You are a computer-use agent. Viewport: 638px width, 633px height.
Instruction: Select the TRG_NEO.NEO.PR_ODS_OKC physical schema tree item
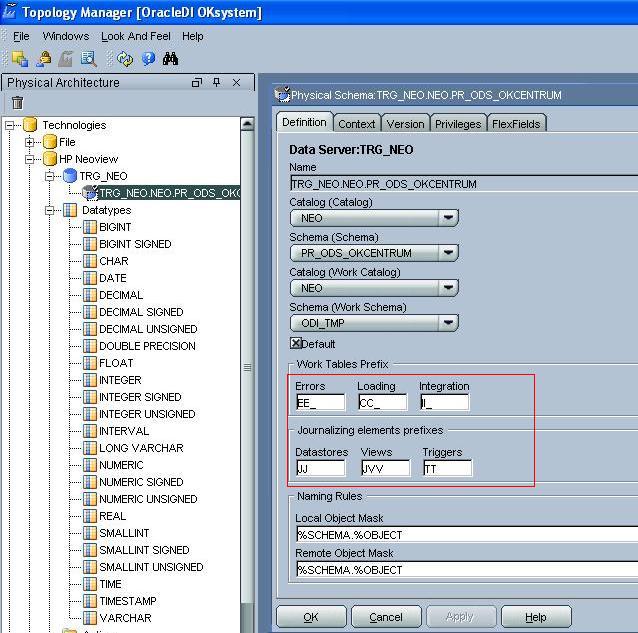coord(162,193)
